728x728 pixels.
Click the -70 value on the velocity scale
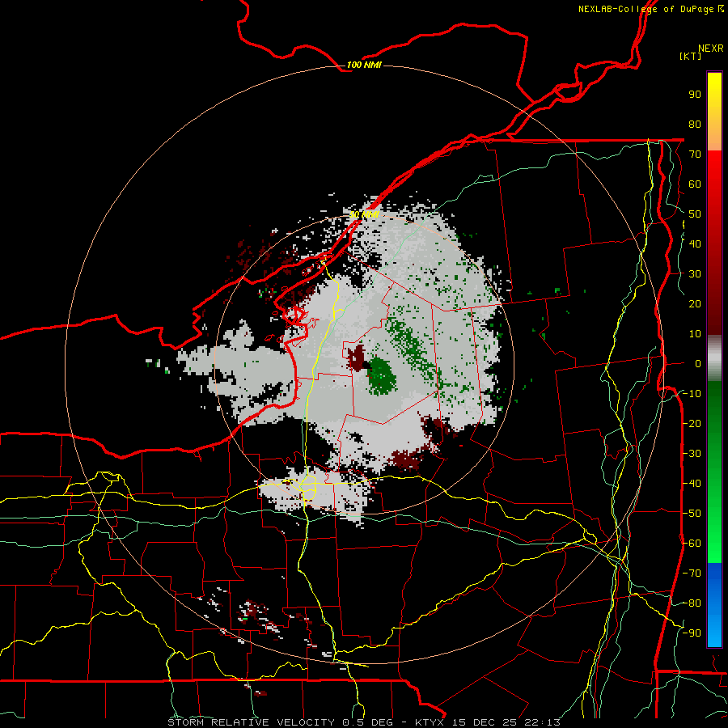pyautogui.click(x=692, y=574)
